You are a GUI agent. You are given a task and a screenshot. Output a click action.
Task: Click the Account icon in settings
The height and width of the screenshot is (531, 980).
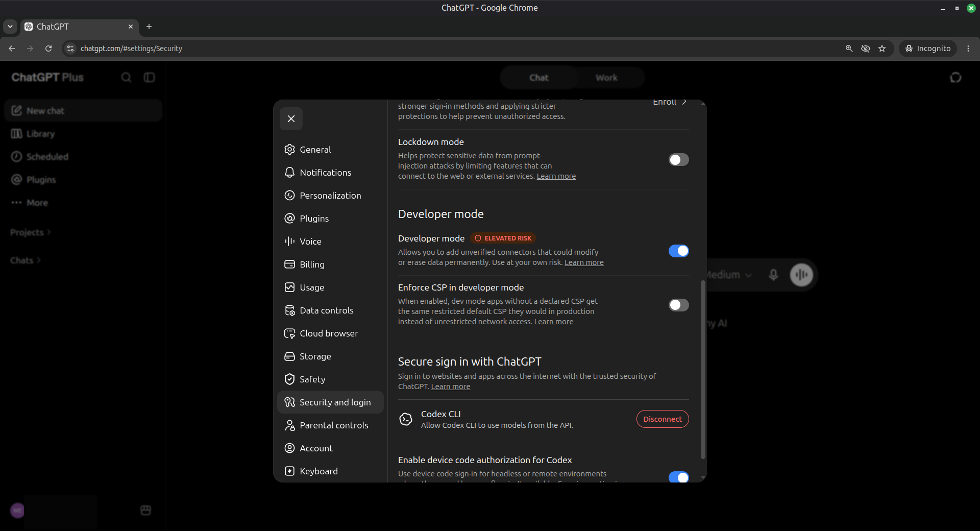(x=289, y=448)
